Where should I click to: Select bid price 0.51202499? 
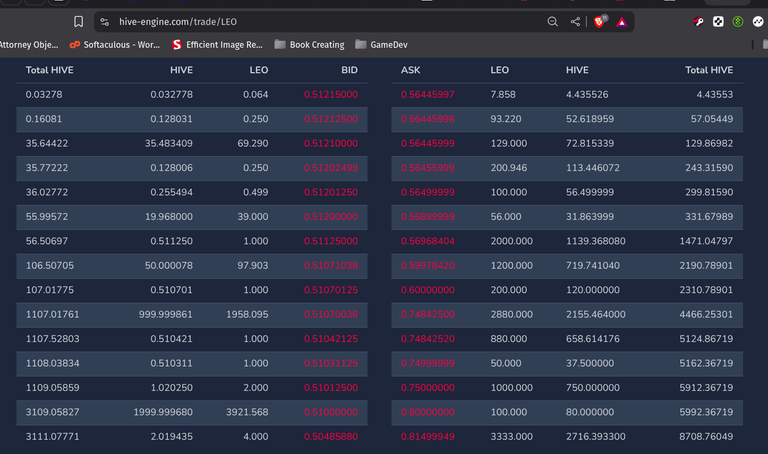(331, 168)
